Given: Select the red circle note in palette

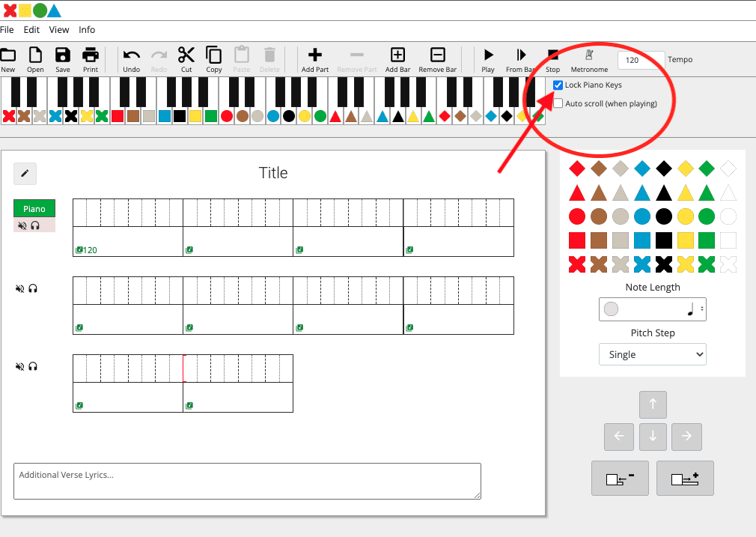Looking at the screenshot, I should point(576,217).
